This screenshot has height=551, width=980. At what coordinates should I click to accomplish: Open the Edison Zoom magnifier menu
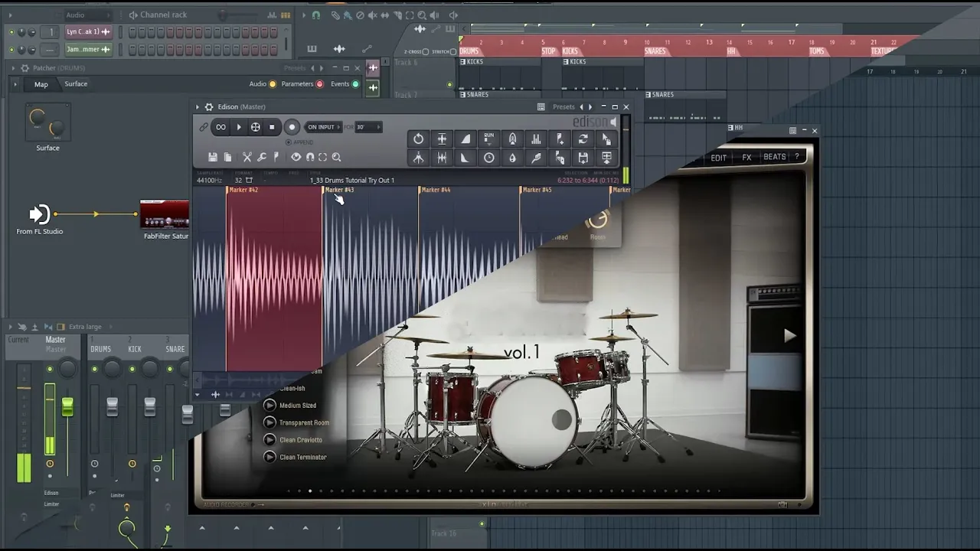point(336,157)
